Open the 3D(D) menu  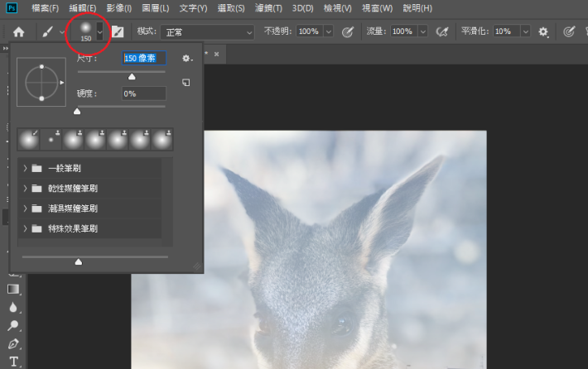[x=302, y=8]
